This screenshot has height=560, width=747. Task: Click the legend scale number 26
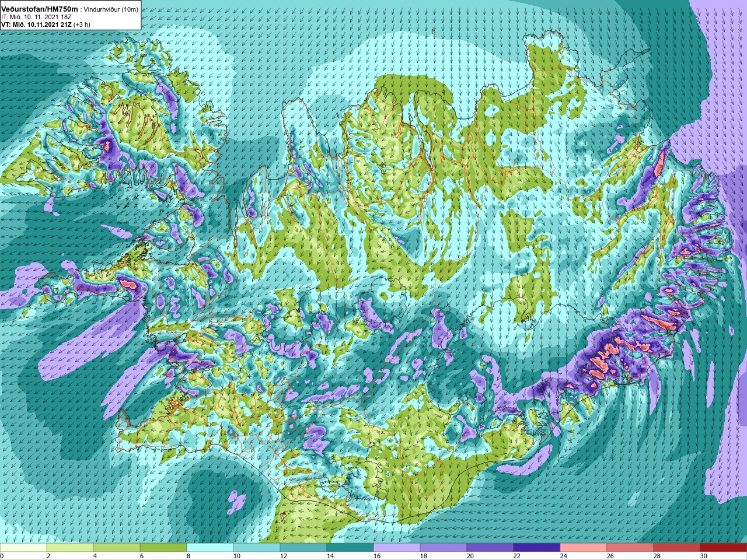tap(610, 556)
